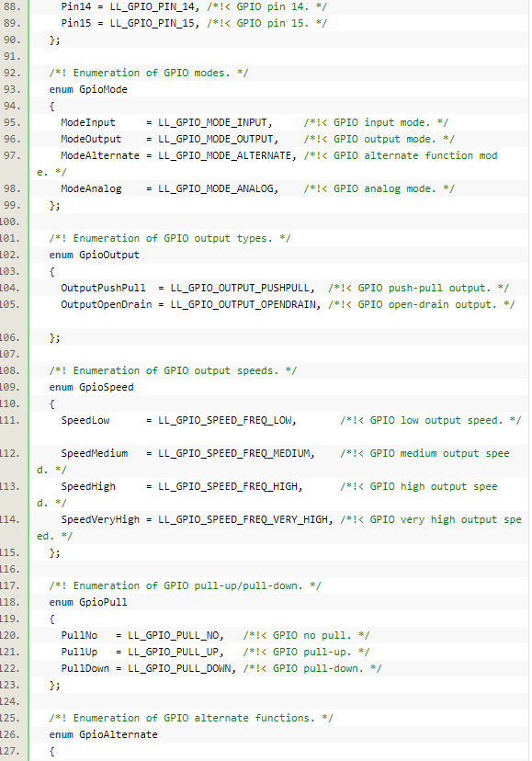Click the PullUp identifier
Image resolution: width=532 pixels, height=761 pixels.
click(x=79, y=652)
